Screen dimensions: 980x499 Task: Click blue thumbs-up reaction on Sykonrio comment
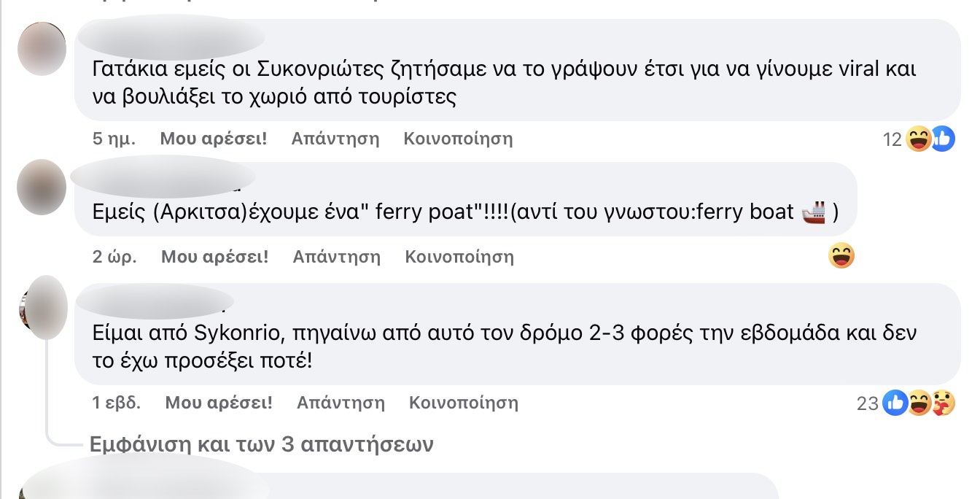pyautogui.click(x=895, y=403)
